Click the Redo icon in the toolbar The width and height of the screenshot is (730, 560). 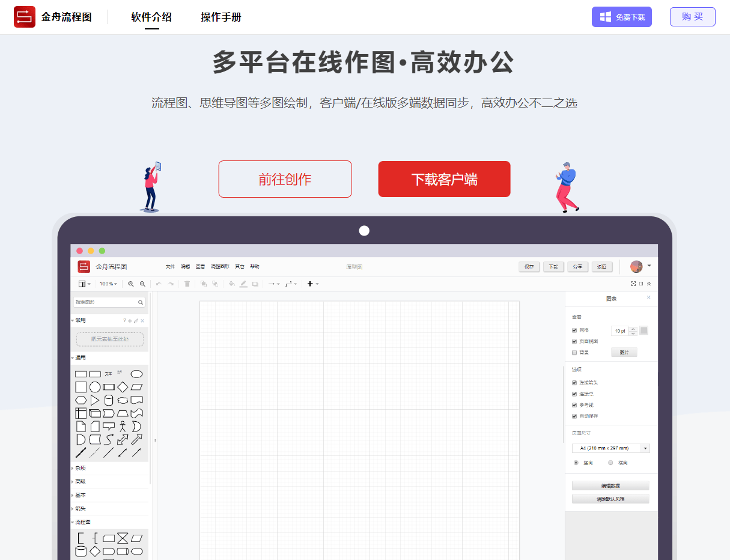(x=170, y=284)
